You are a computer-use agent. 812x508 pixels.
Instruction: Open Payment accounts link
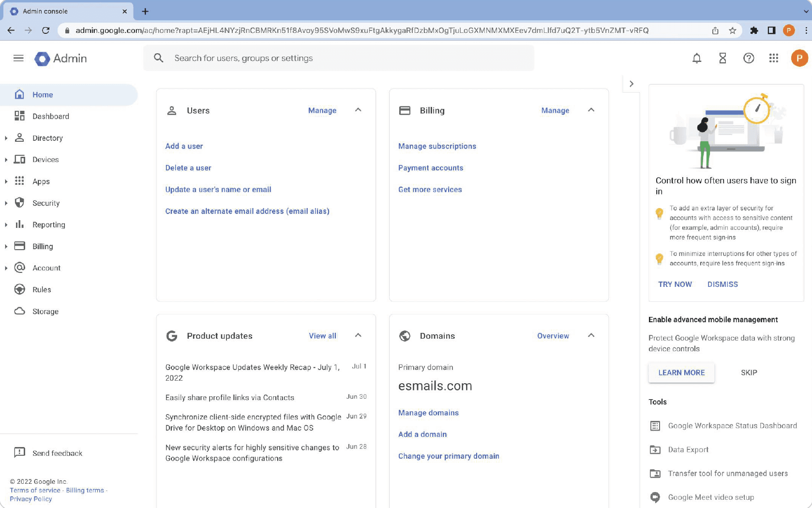click(431, 168)
